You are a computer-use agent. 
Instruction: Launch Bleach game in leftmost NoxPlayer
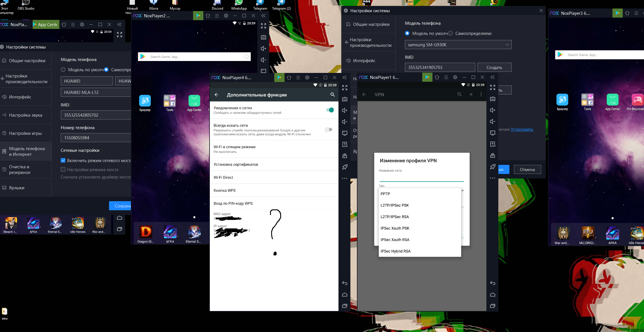11,223
